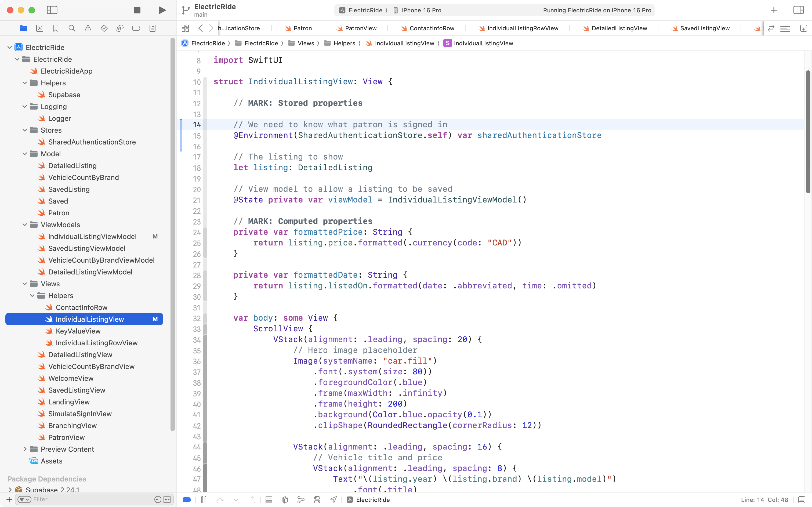812x507 pixels.
Task: Click the iPhone 16 Pro destination
Action: tap(421, 10)
